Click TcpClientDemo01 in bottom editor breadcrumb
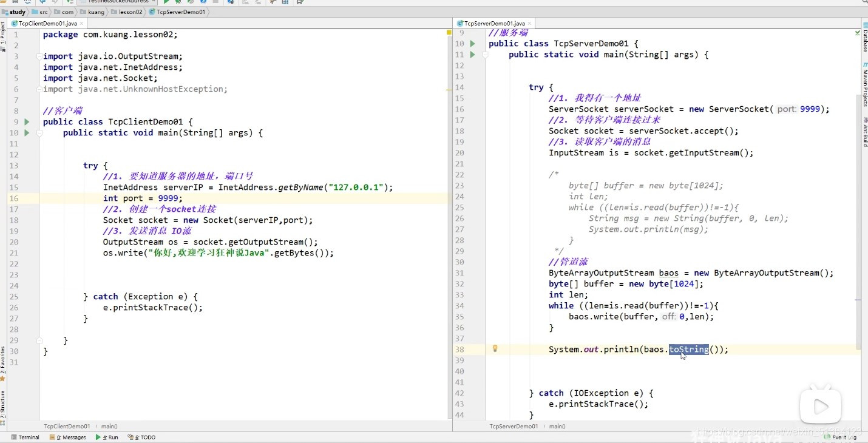The image size is (868, 443). pyautogui.click(x=67, y=427)
